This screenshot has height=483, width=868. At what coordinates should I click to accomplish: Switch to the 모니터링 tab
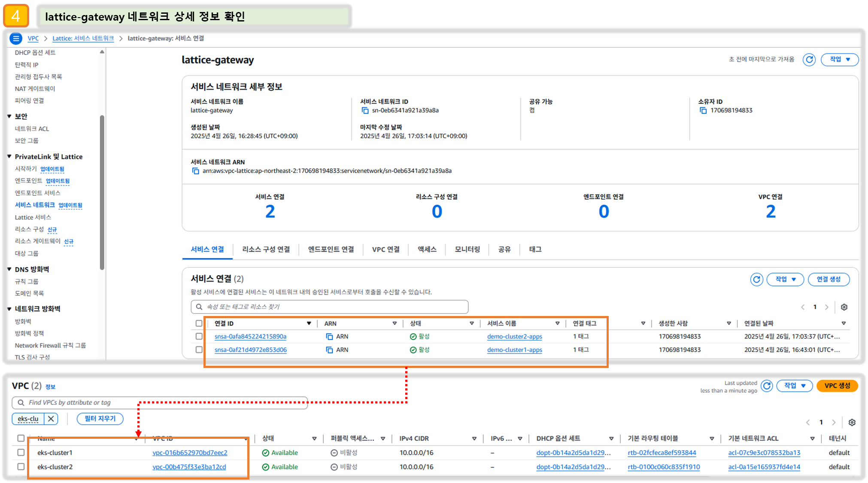(x=467, y=249)
